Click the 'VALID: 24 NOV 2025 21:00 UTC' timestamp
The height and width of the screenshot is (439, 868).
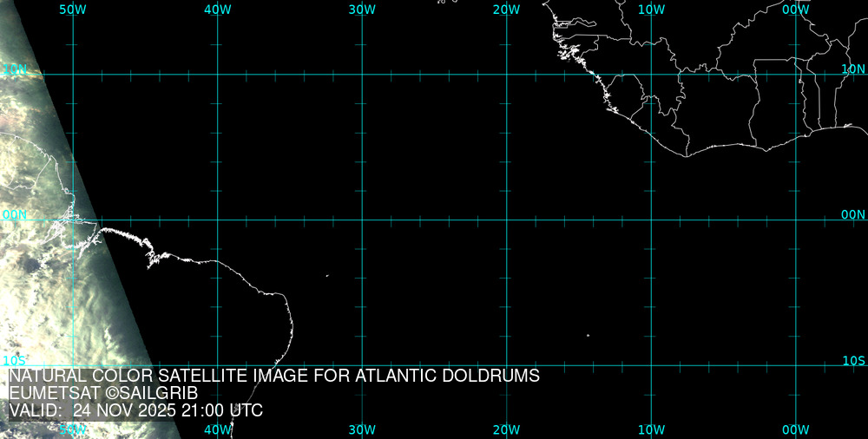point(136,410)
